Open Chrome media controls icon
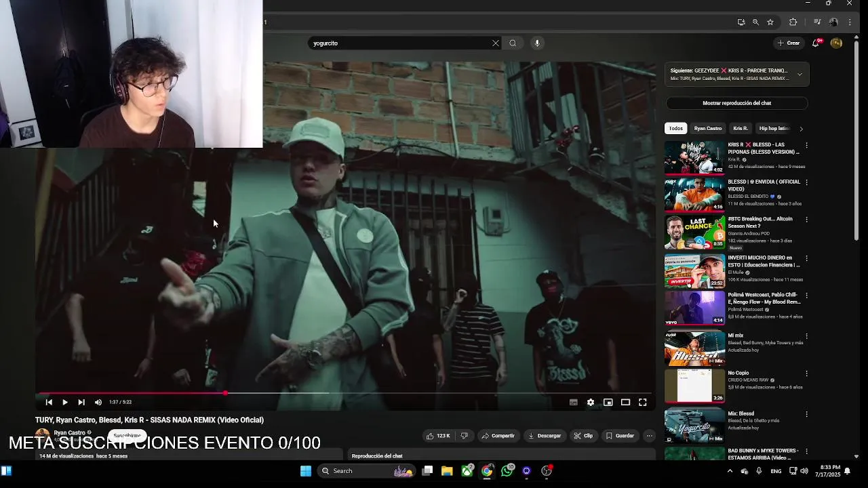The image size is (868, 488). [818, 22]
